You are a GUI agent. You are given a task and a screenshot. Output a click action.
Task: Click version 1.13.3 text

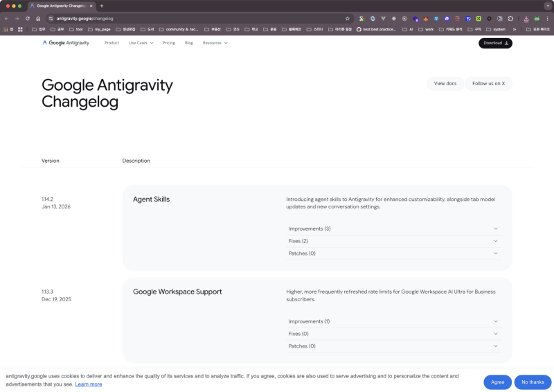(47, 292)
